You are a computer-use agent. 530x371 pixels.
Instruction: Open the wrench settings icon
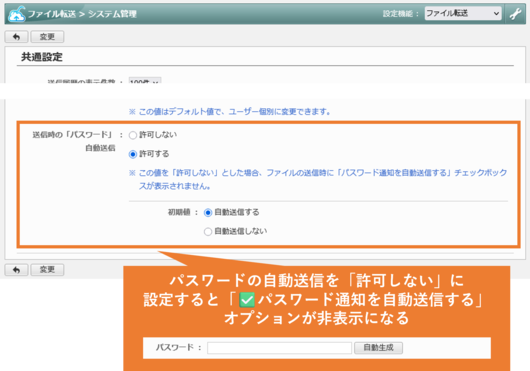pos(515,14)
